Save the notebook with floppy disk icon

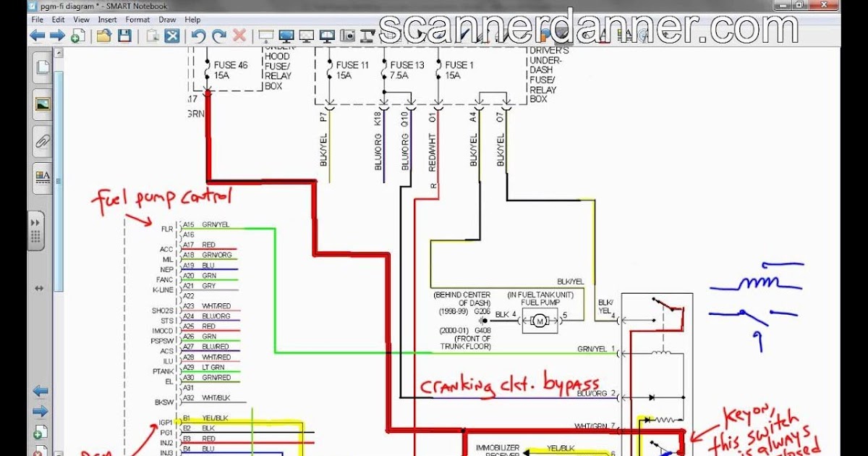click(124, 35)
